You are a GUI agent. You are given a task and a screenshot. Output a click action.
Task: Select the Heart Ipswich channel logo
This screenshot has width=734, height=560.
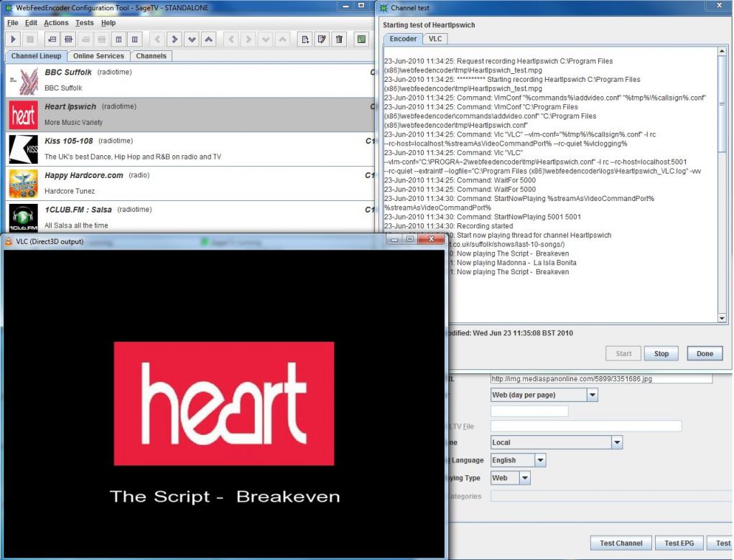point(23,115)
